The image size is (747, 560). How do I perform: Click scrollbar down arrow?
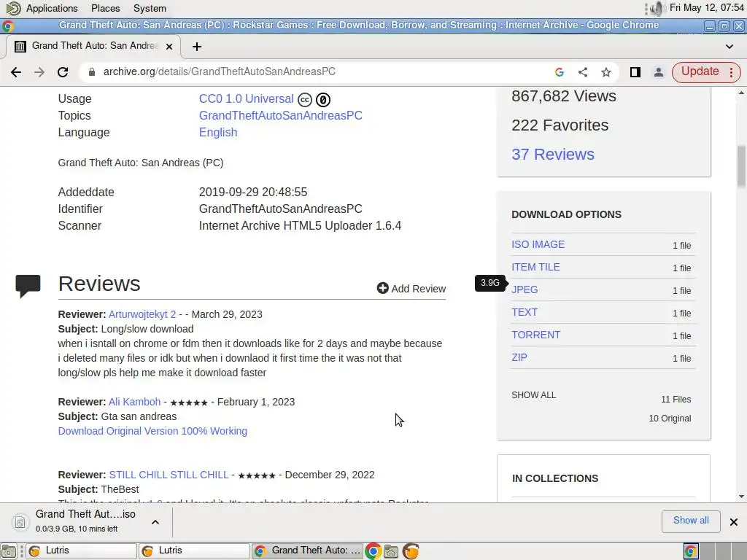tap(741, 496)
